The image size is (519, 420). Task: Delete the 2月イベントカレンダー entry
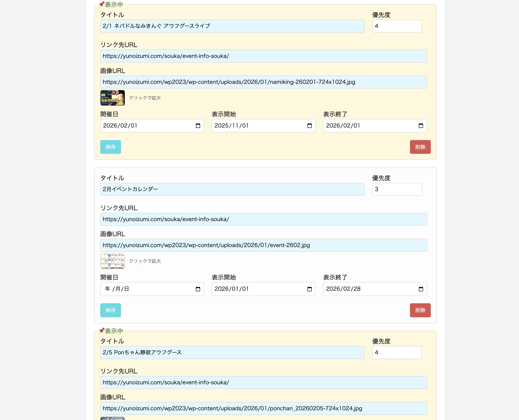coord(420,310)
